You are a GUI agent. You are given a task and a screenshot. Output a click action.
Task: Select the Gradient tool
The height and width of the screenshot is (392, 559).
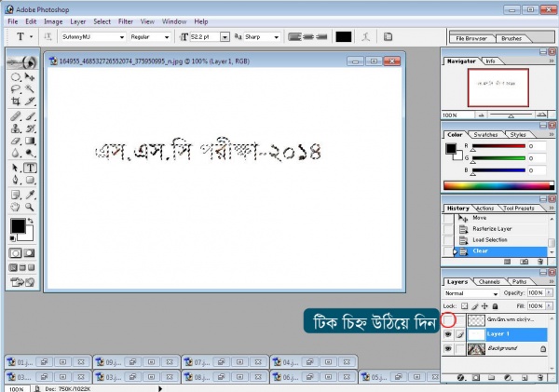(x=30, y=141)
